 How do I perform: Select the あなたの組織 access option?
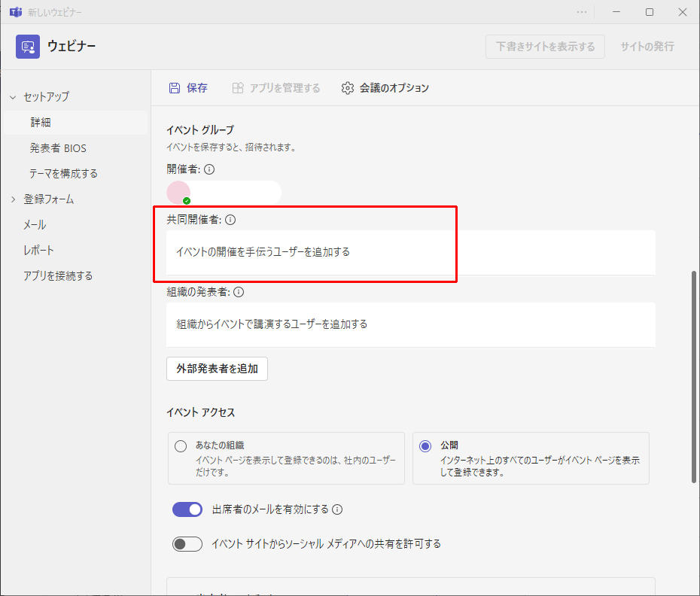181,445
